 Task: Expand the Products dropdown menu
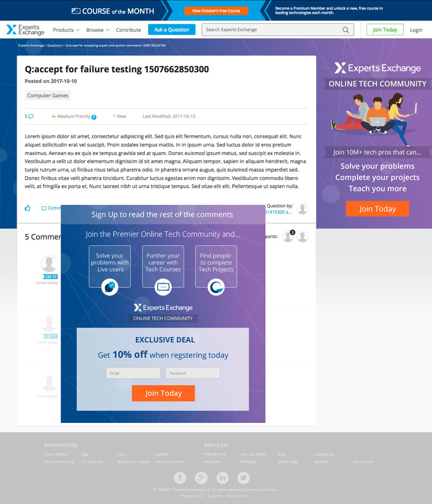click(x=66, y=30)
